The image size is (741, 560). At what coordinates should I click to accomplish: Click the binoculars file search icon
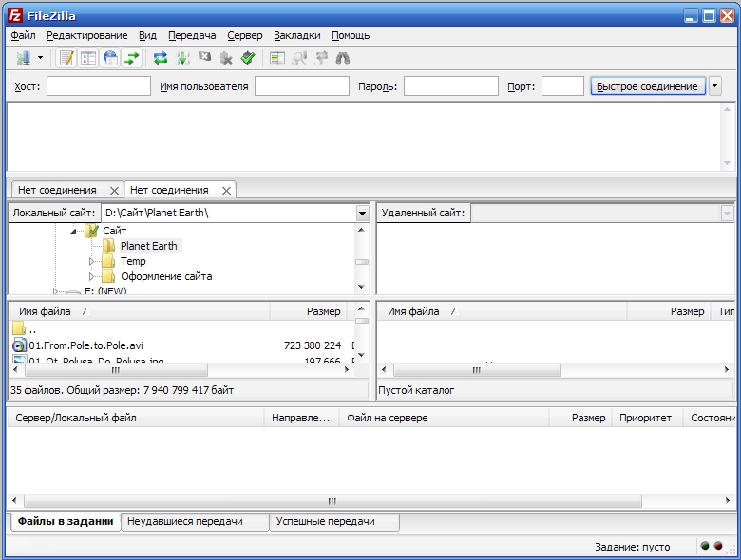click(x=343, y=58)
